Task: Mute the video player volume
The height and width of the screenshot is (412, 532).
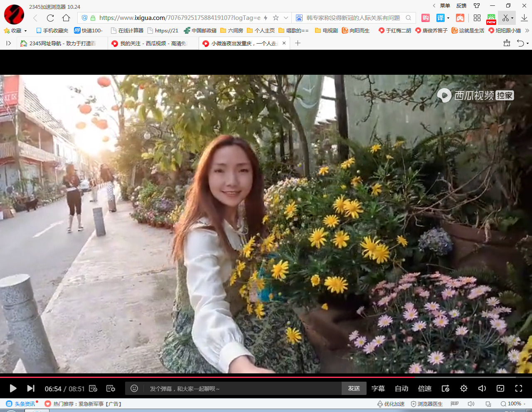Action: [x=482, y=388]
